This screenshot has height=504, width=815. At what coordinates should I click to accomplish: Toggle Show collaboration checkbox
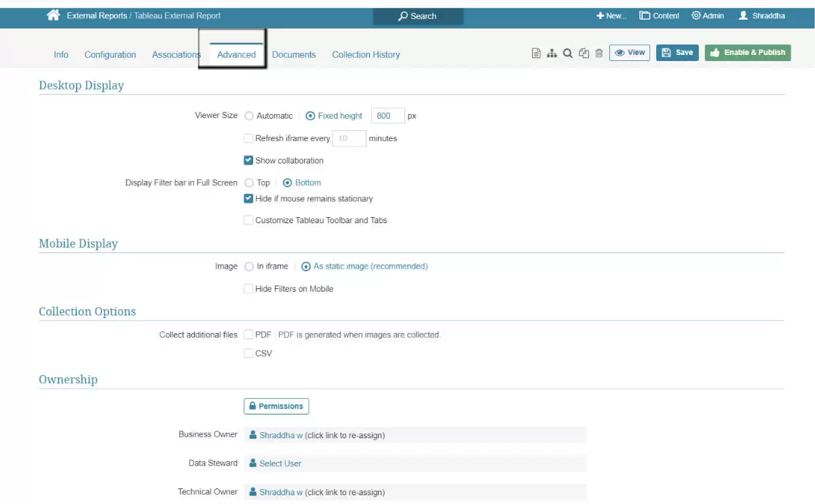click(248, 161)
